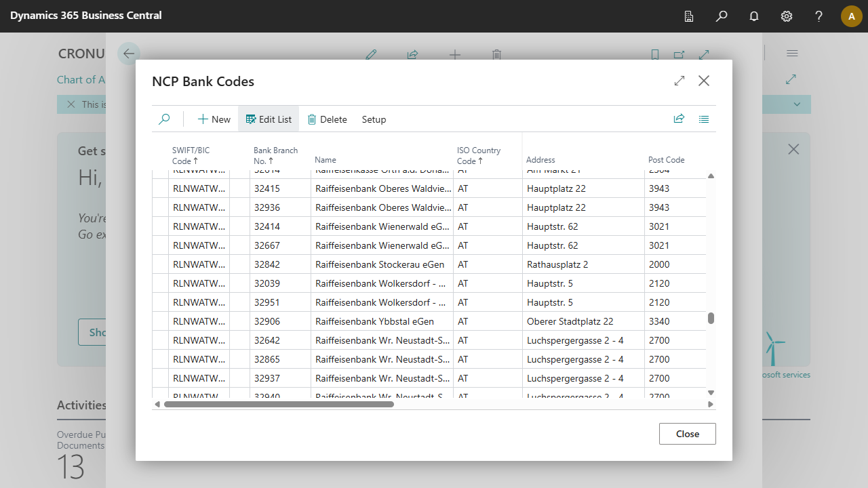Open user account avatar A

coord(852,16)
